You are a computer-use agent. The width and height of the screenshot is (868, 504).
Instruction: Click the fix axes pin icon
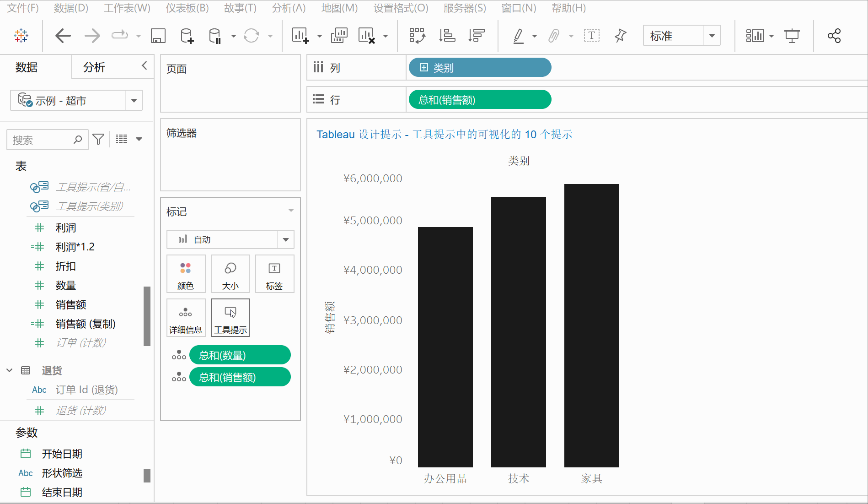pos(621,36)
